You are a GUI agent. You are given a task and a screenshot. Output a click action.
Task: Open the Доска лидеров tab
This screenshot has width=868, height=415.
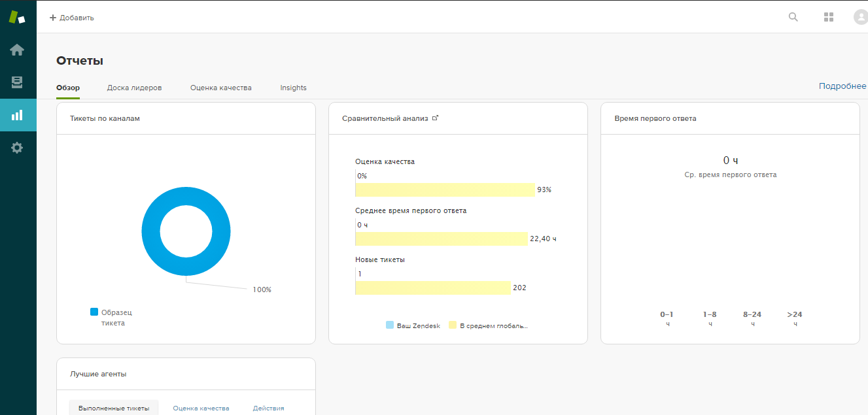(x=134, y=87)
